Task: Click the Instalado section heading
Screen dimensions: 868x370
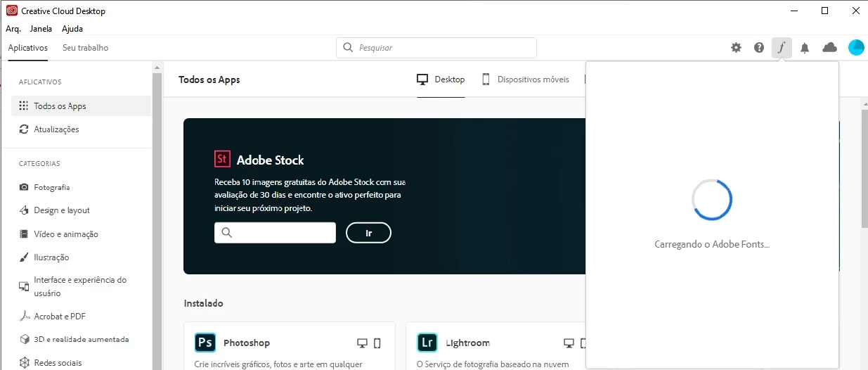Action: [204, 303]
